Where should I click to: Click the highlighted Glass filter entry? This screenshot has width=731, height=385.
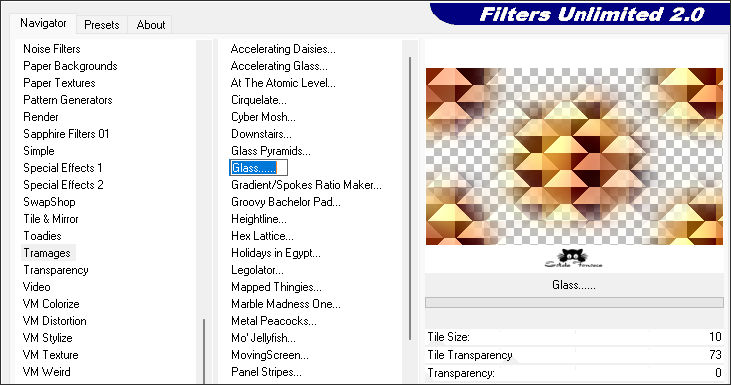click(x=258, y=168)
